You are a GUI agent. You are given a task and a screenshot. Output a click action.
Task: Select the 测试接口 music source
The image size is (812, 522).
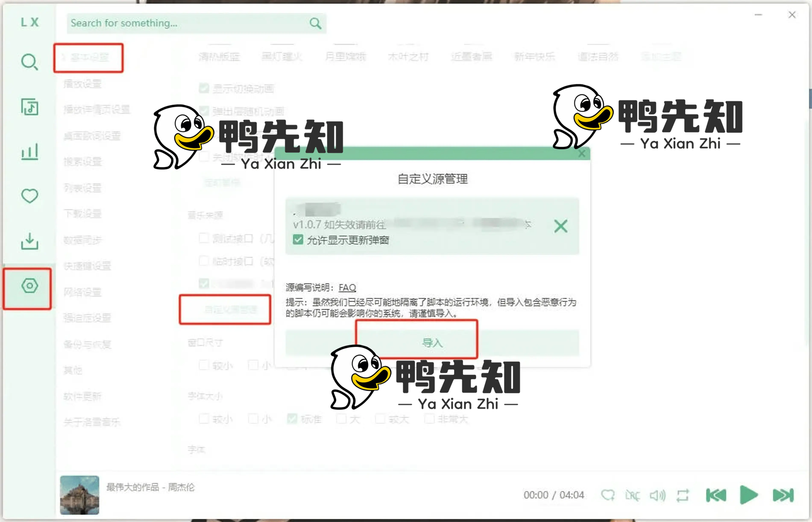click(x=204, y=238)
